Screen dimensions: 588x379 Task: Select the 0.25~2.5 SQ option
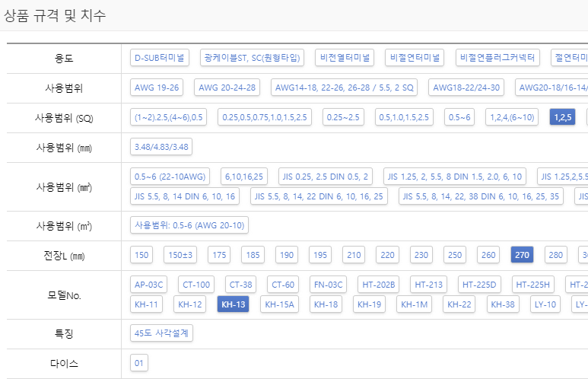343,117
